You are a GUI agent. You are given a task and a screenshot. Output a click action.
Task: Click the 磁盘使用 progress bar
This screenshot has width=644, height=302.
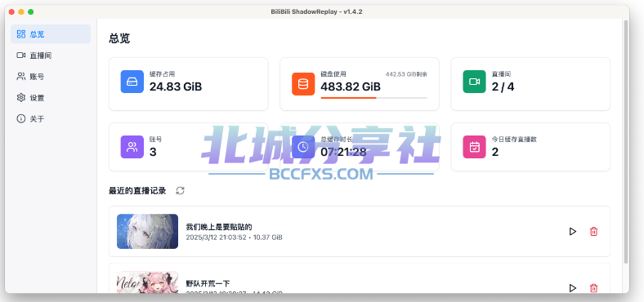tap(373, 98)
